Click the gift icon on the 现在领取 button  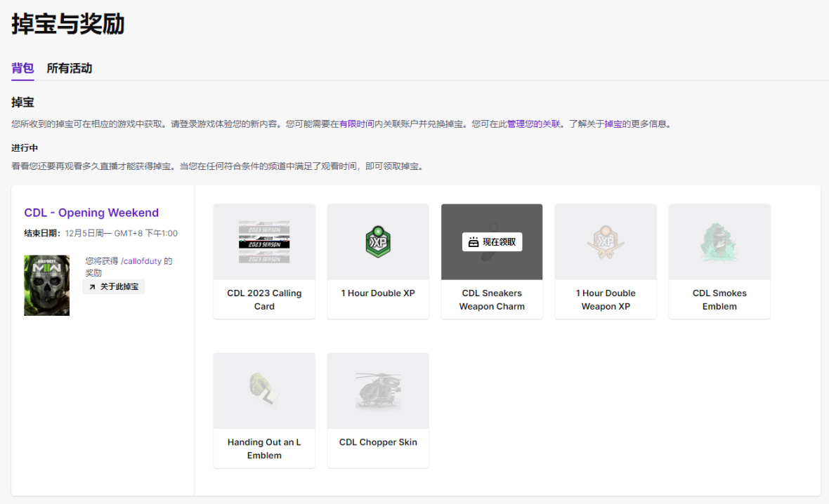click(474, 242)
